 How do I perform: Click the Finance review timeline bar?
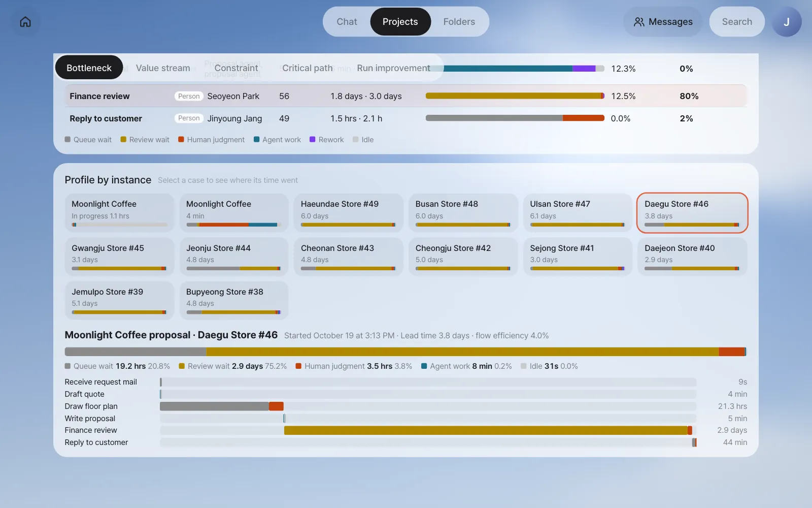pyautogui.click(x=488, y=430)
